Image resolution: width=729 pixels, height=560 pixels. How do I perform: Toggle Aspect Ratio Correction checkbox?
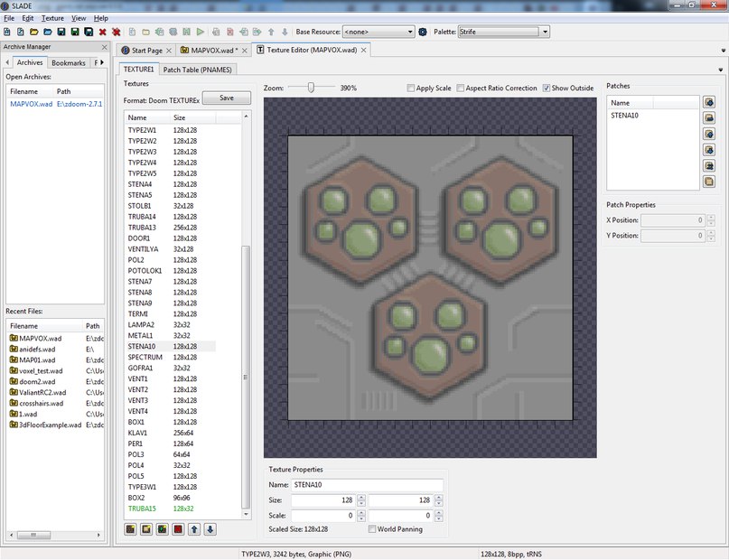pyautogui.click(x=460, y=89)
